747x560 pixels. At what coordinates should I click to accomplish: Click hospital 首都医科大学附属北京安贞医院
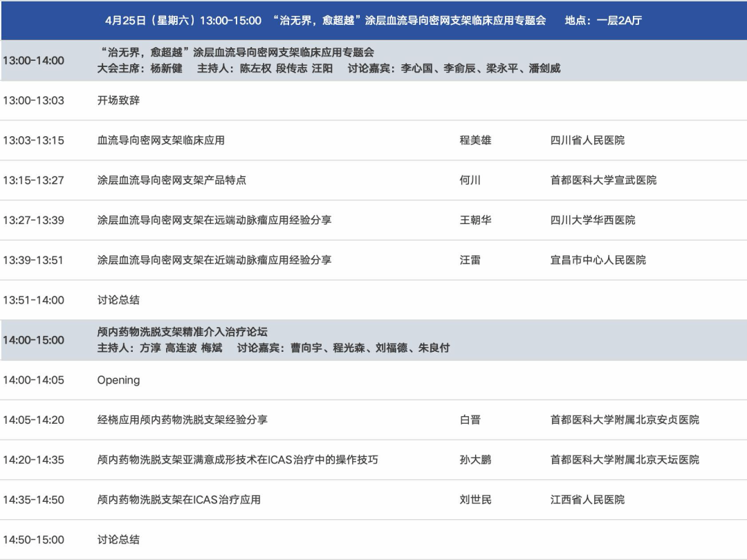pos(625,420)
